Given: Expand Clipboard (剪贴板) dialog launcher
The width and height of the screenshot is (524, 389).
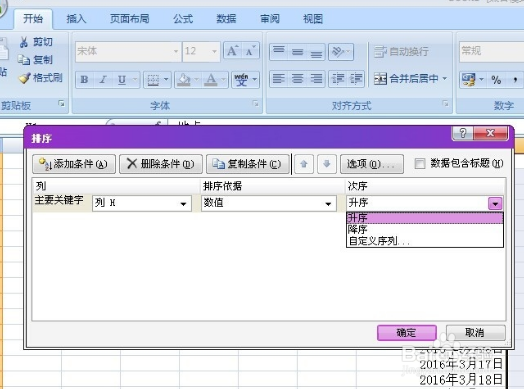Looking at the screenshot, I should [x=61, y=104].
